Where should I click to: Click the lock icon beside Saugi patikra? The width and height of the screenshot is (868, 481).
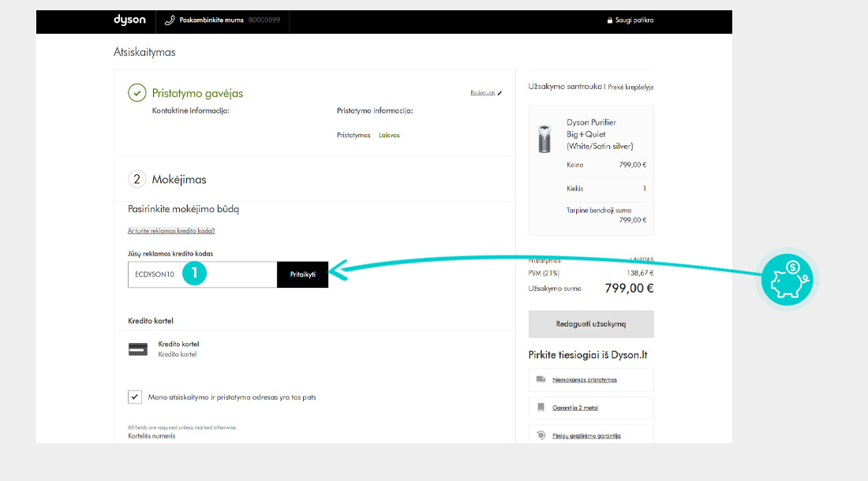tap(609, 21)
